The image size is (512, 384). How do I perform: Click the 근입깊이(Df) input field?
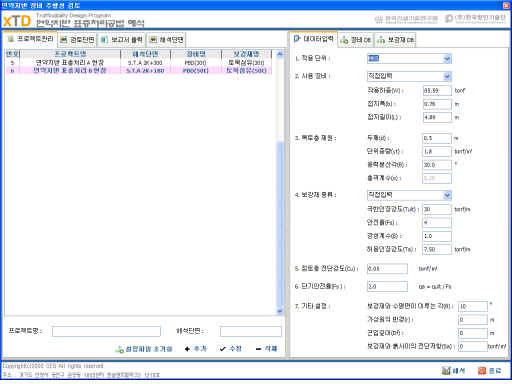(473, 333)
